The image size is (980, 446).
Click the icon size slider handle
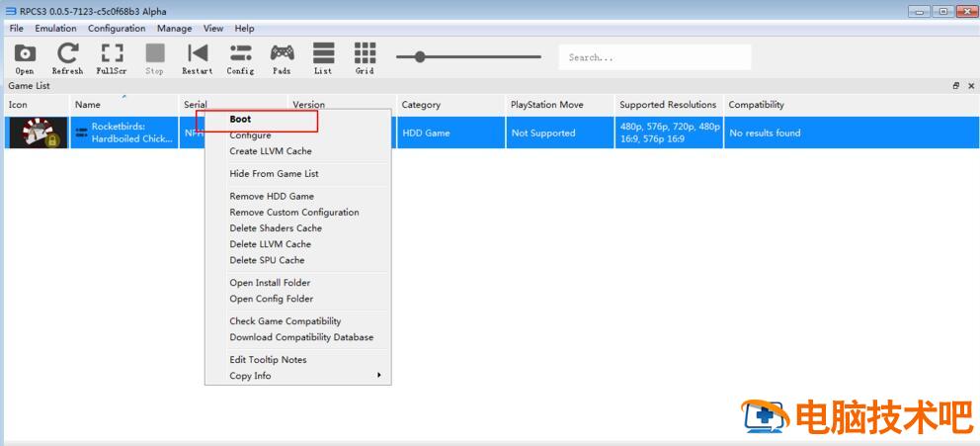(x=420, y=57)
